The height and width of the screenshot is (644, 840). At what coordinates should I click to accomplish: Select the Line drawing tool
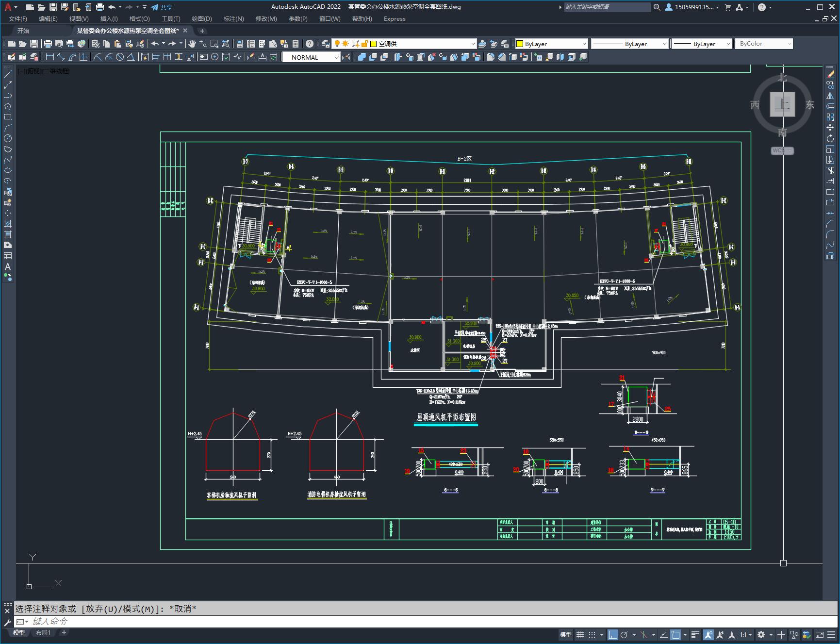pos(8,74)
